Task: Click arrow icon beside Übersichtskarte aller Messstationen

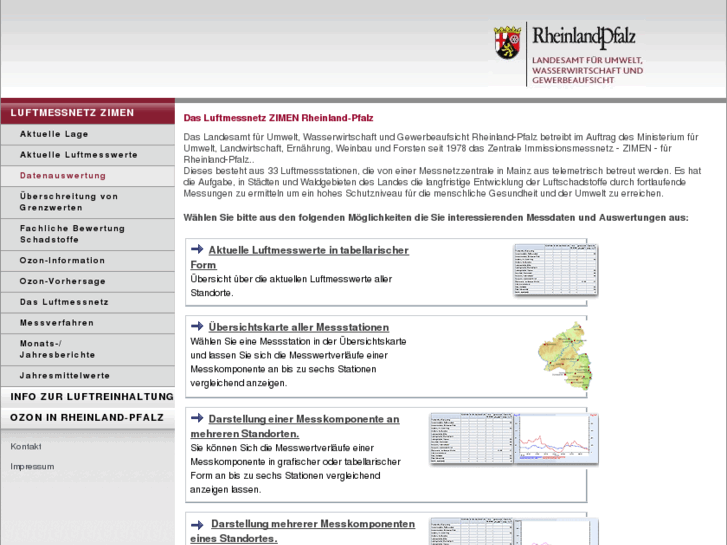Action: click(197, 326)
